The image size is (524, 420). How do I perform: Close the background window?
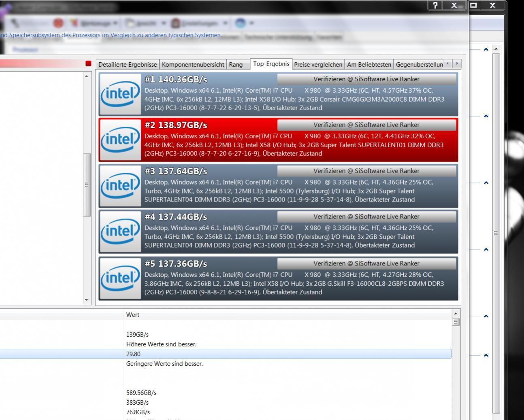(x=492, y=5)
